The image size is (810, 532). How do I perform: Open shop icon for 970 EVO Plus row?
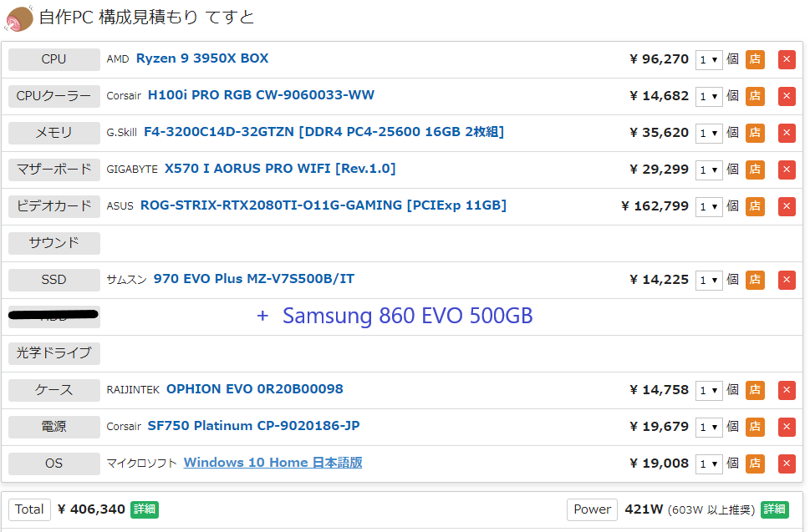755,280
